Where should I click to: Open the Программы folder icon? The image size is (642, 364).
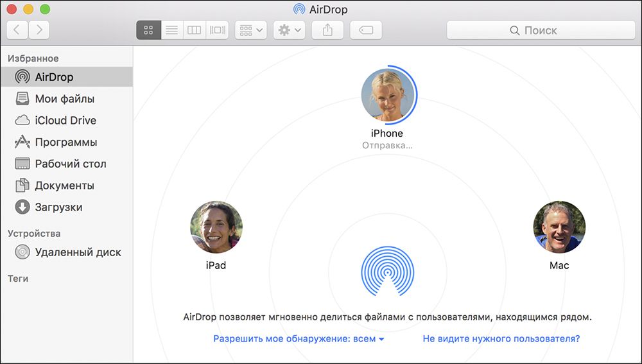22,143
